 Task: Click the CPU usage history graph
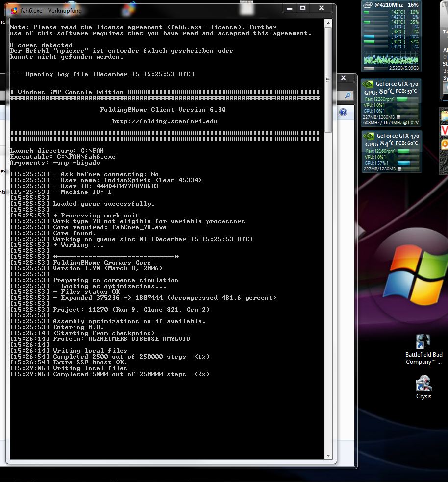point(391,57)
